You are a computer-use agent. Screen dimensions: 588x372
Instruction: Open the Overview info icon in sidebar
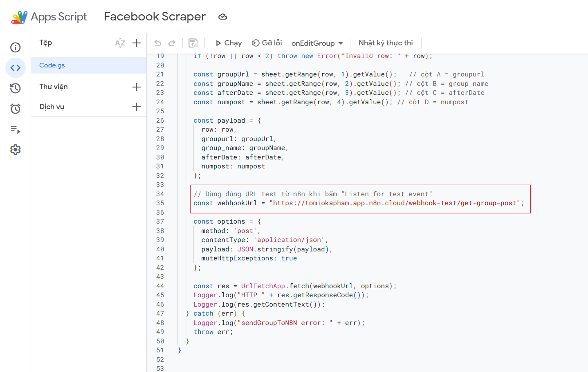[x=16, y=47]
